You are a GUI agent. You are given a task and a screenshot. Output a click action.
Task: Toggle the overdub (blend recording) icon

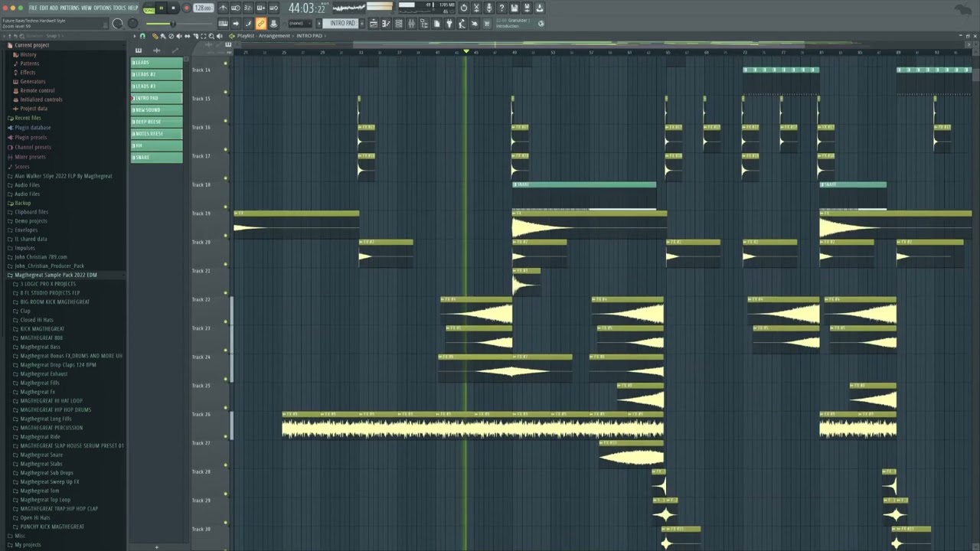click(x=261, y=8)
